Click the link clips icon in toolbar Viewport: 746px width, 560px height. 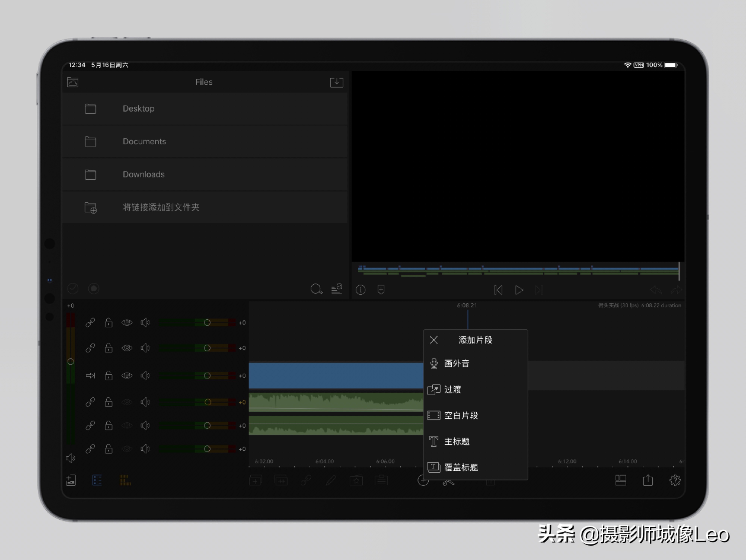pyautogui.click(x=306, y=480)
